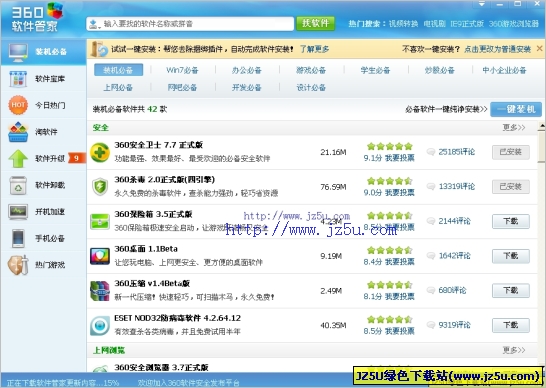The height and width of the screenshot is (388, 546).
Task: Click the 360软件管家 logo
Action: point(38,17)
